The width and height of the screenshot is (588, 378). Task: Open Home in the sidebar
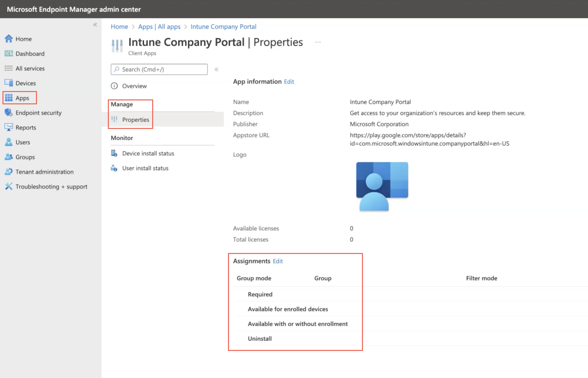click(x=24, y=39)
